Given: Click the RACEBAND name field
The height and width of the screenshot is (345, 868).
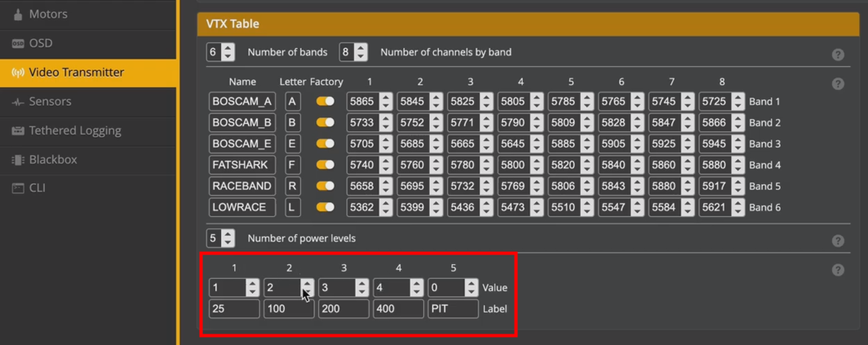Looking at the screenshot, I should point(241,186).
